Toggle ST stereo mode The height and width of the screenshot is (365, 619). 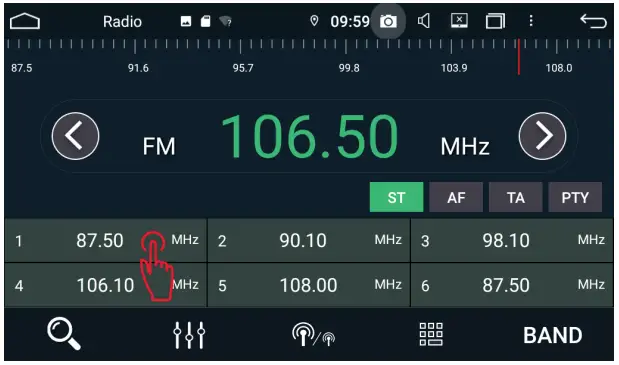click(396, 197)
